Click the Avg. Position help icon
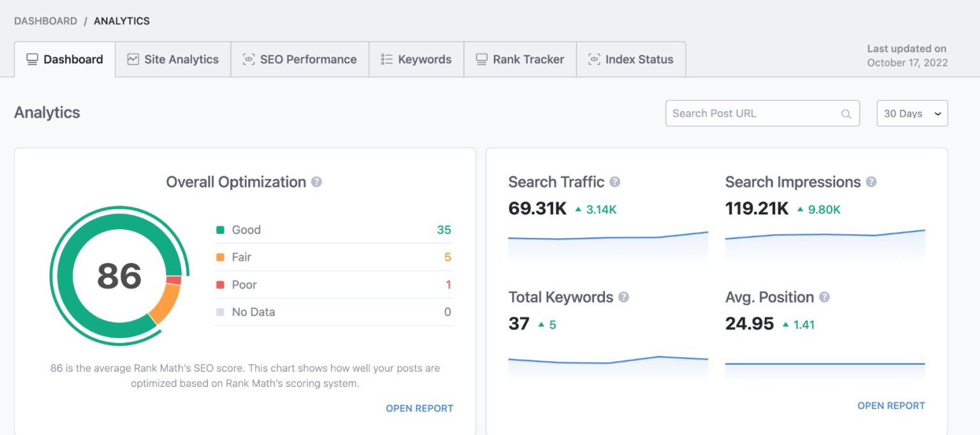Image resolution: width=980 pixels, height=435 pixels. (824, 297)
